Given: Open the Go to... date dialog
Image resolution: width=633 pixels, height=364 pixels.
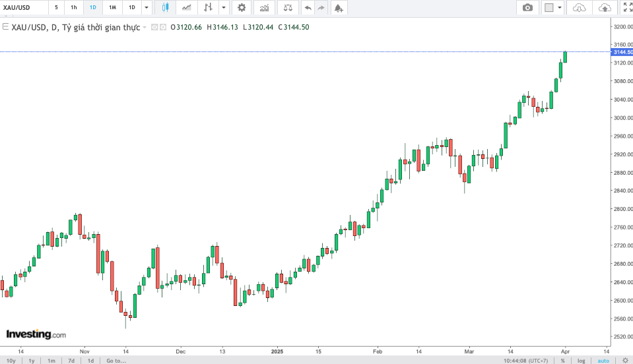Looking at the screenshot, I should (116, 360).
